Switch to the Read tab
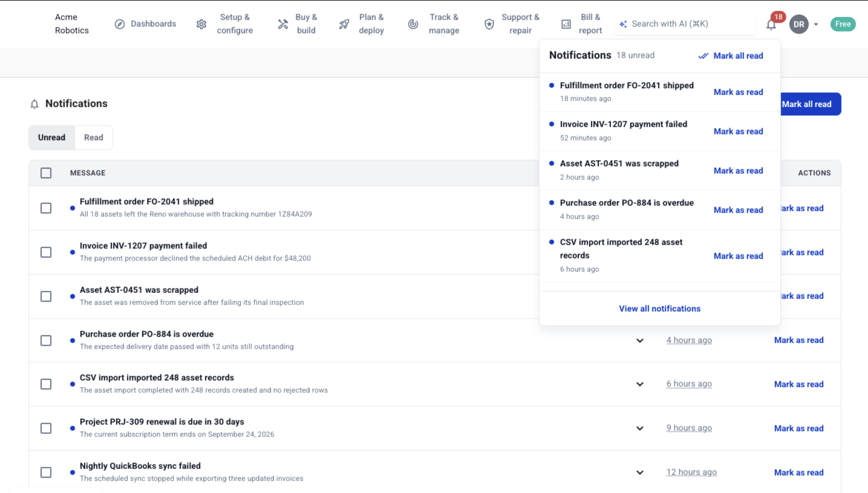Screen dimensions: 868x493 pyautogui.click(x=94, y=138)
